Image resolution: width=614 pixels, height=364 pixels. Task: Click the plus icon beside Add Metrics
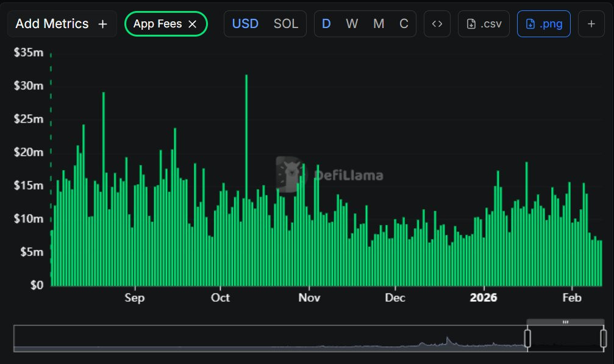[x=102, y=24]
